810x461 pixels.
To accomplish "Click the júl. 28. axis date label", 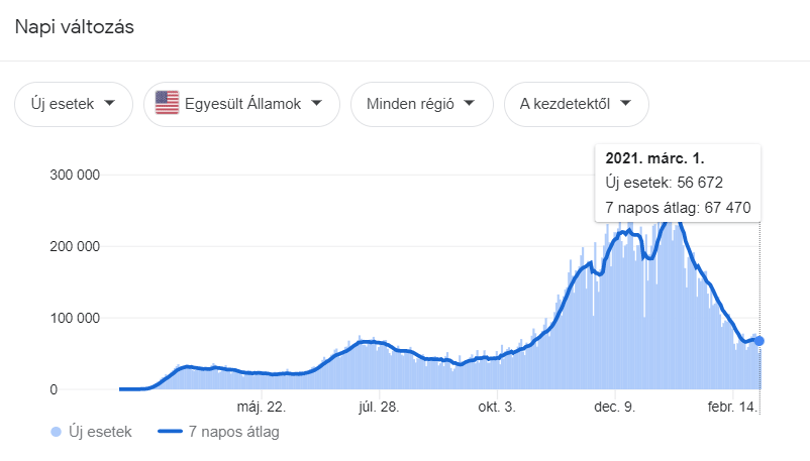I will coord(379,407).
